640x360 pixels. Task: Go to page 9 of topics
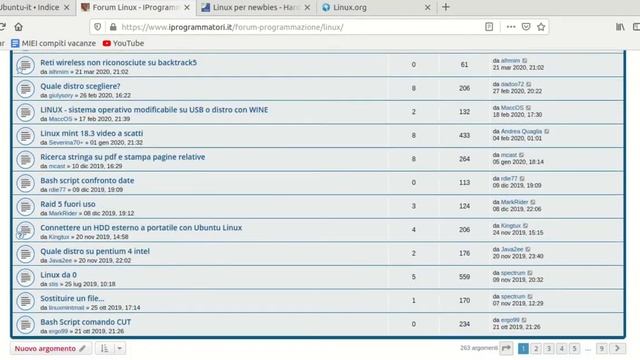(601, 349)
